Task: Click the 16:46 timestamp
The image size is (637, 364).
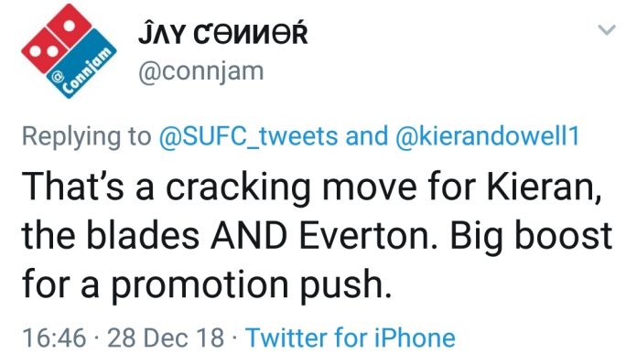Action: pyautogui.click(x=54, y=337)
